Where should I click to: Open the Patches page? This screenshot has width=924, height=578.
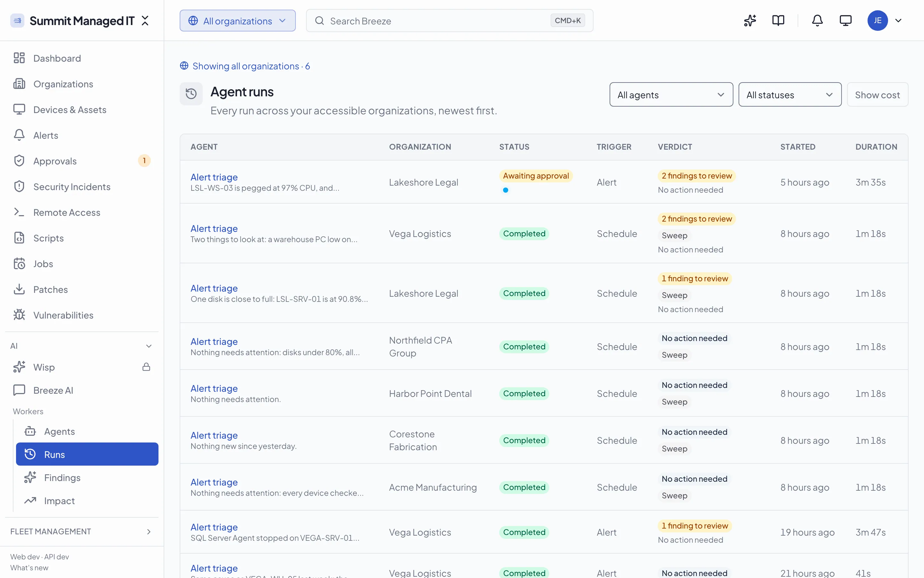pyautogui.click(x=82, y=289)
